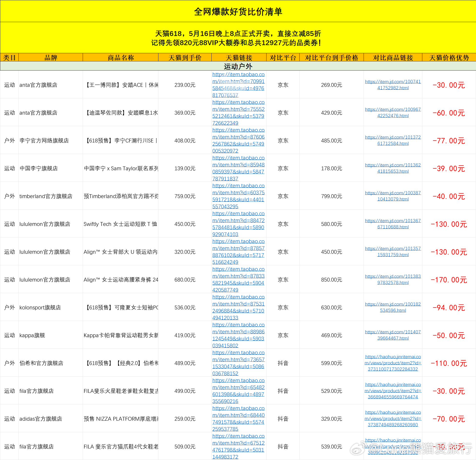Select brand cell adidas官方旗舰店
Viewport: 476px width, 460px height.
tap(51, 419)
